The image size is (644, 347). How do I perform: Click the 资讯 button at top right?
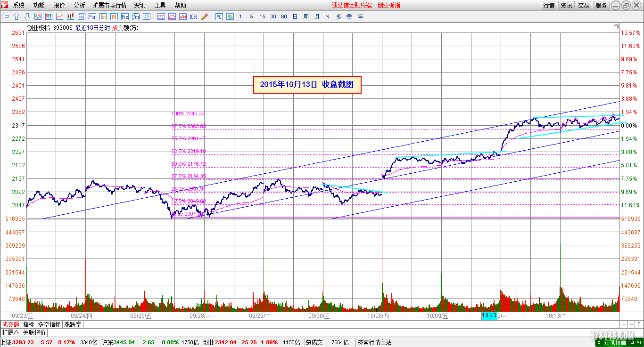566,5
